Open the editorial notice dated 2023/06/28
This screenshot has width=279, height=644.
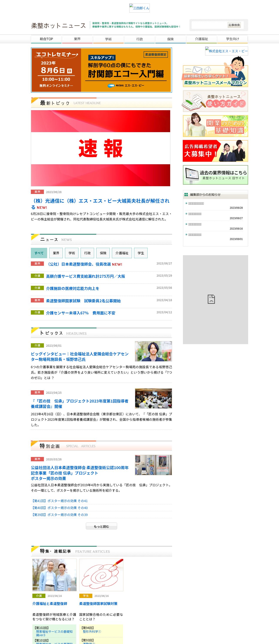[x=196, y=204]
